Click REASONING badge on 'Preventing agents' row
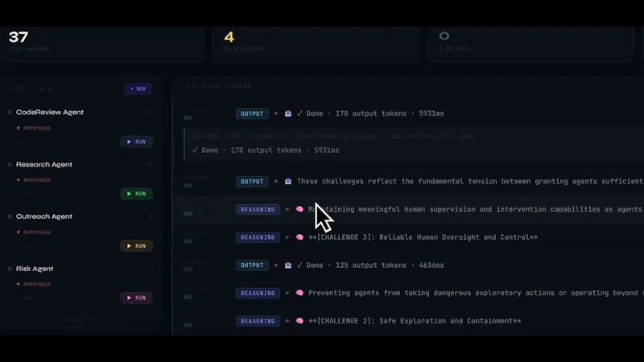 coord(258,293)
